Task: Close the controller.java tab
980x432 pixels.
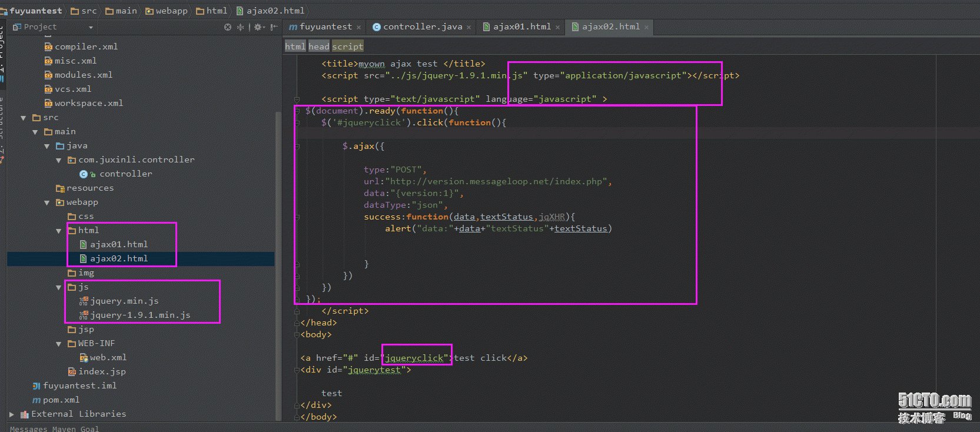Action: 469,27
